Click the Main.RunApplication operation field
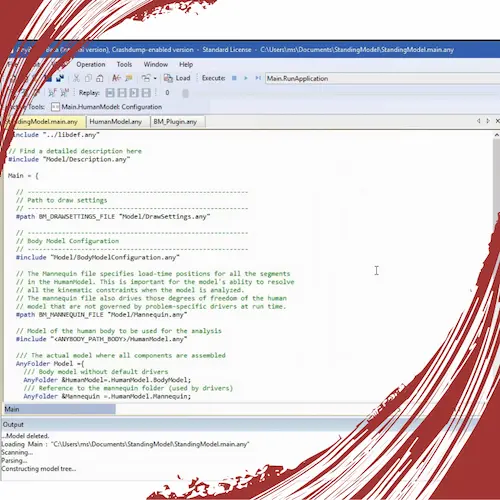The width and height of the screenshot is (500, 500). click(382, 79)
